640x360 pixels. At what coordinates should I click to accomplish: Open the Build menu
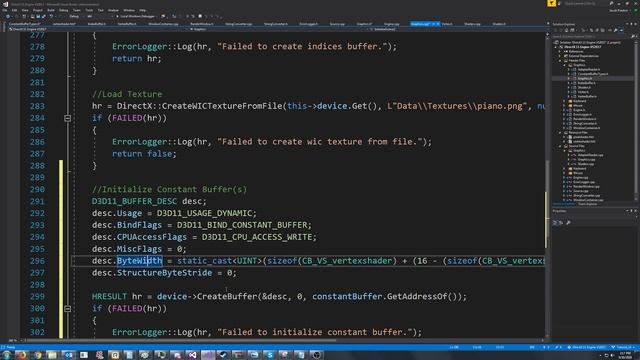51,10
